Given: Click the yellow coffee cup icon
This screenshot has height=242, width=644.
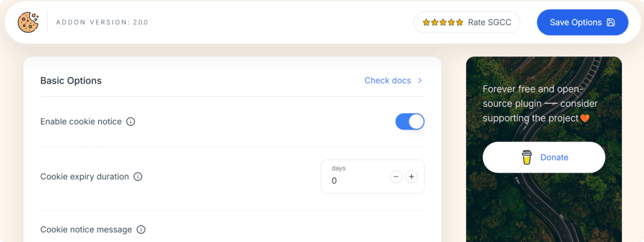Looking at the screenshot, I should (x=526, y=158).
